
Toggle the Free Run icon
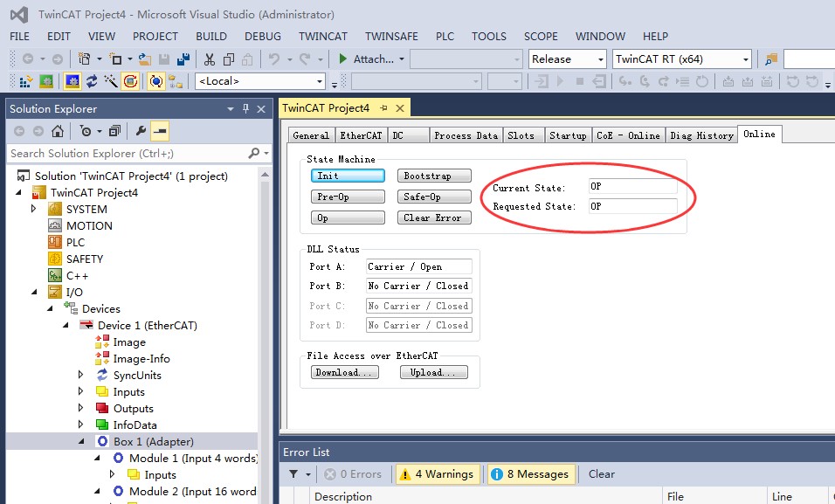130,81
